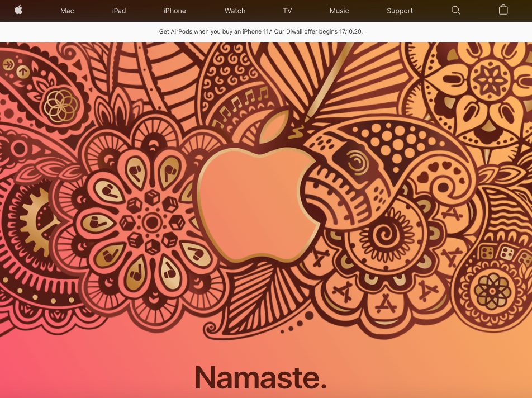Click the Apple logo in the navigation bar
This screenshot has width=532, height=398.
coord(18,10)
